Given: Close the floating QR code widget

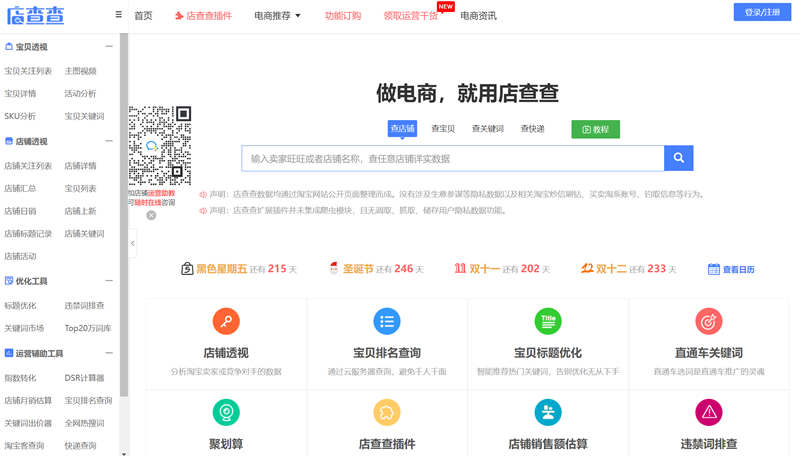Looking at the screenshot, I should click(x=151, y=215).
